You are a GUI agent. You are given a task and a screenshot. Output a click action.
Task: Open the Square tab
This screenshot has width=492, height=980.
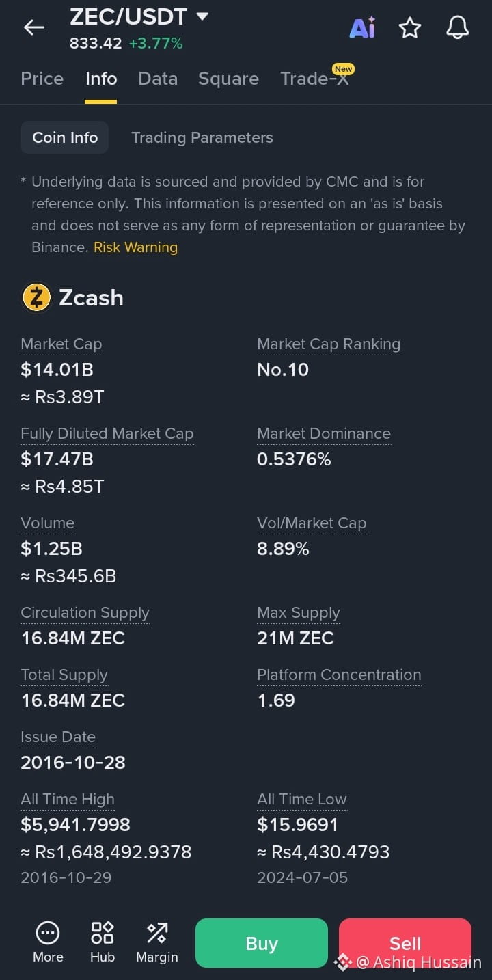click(x=228, y=79)
